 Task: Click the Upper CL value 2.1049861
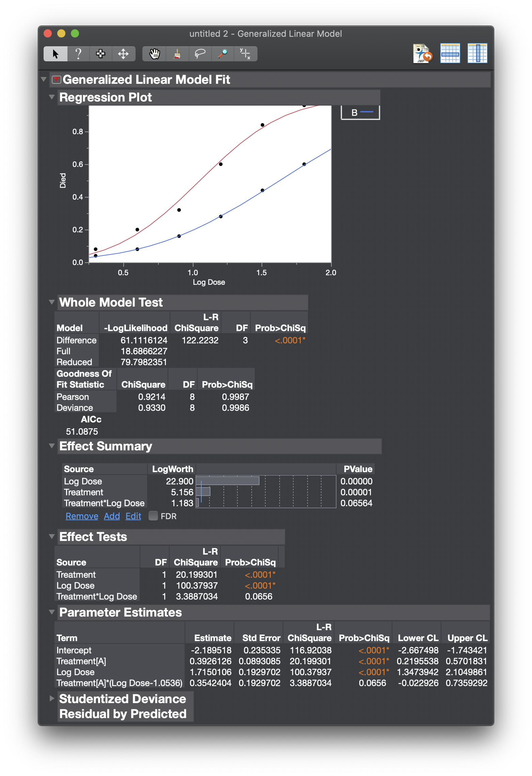click(x=466, y=672)
